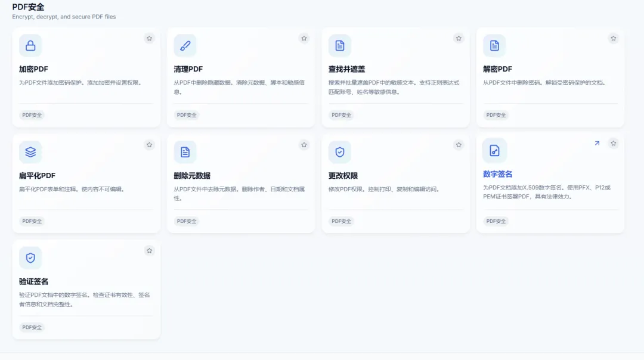Star the 解密PDF tool

(x=613, y=38)
